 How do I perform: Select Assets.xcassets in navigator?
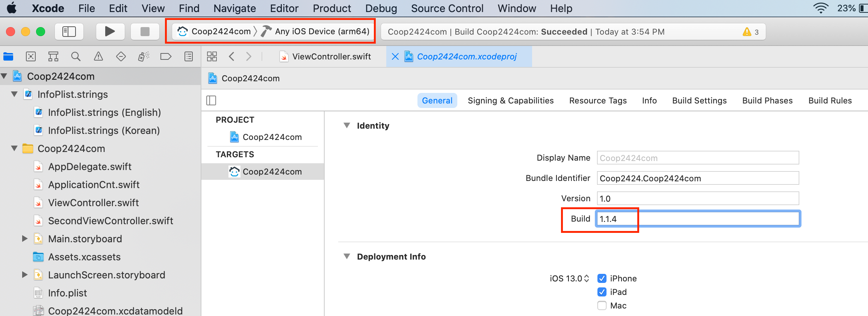pyautogui.click(x=84, y=257)
